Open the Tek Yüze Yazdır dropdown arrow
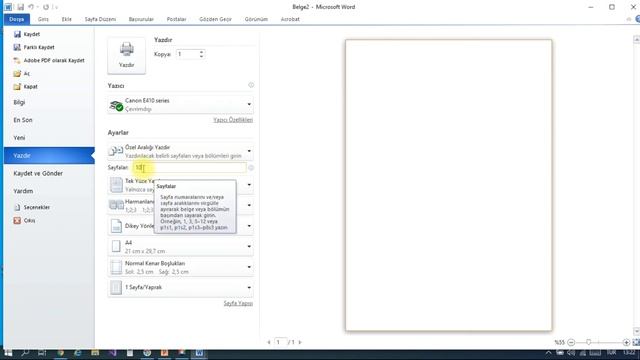The height and width of the screenshot is (360, 640). click(x=249, y=185)
